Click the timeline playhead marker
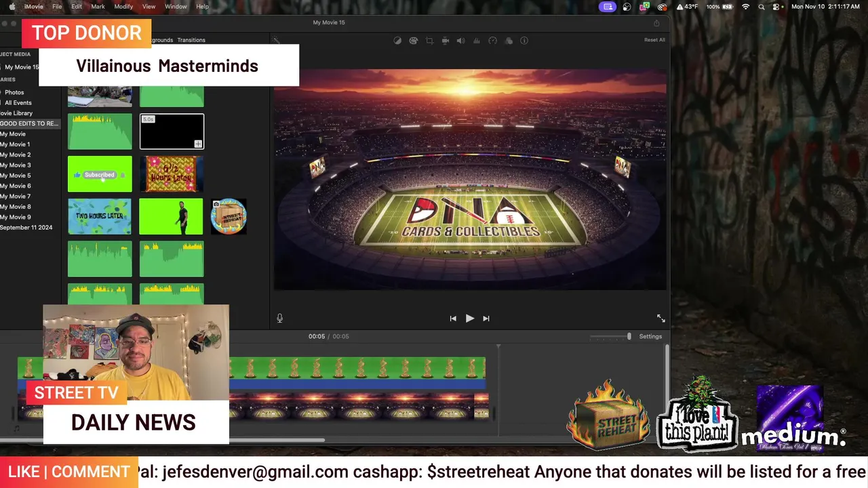The height and width of the screenshot is (488, 868). [498, 346]
